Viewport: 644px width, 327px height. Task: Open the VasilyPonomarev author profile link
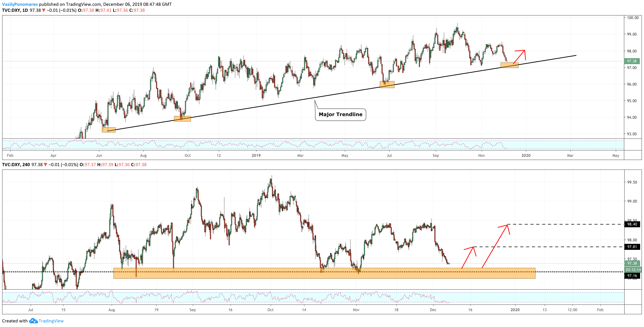(20, 4)
